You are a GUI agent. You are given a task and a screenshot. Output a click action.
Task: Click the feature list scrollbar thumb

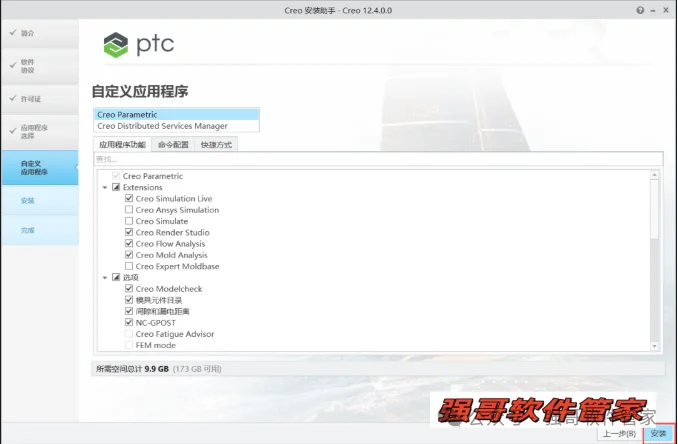(x=654, y=209)
